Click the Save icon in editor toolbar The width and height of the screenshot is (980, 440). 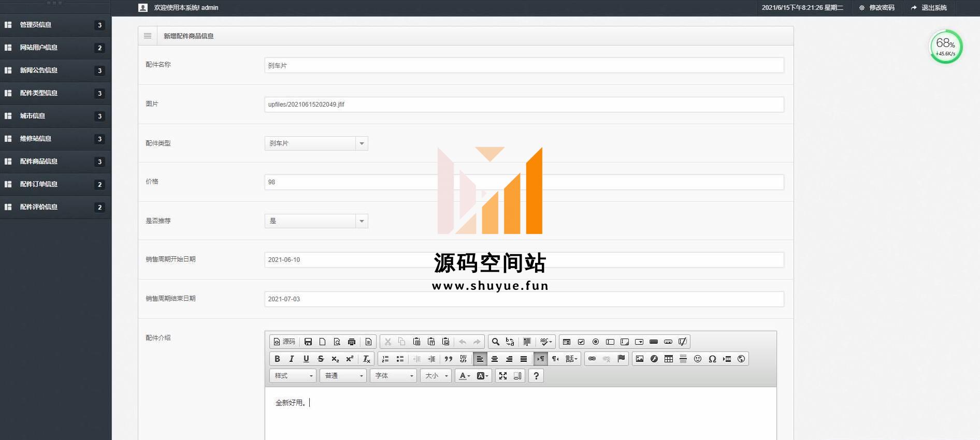(308, 342)
